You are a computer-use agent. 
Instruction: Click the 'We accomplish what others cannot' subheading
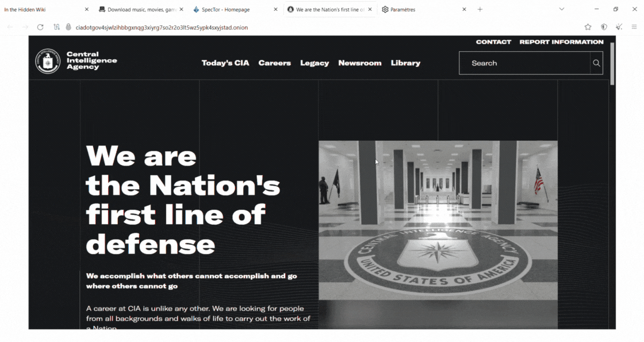pos(191,281)
